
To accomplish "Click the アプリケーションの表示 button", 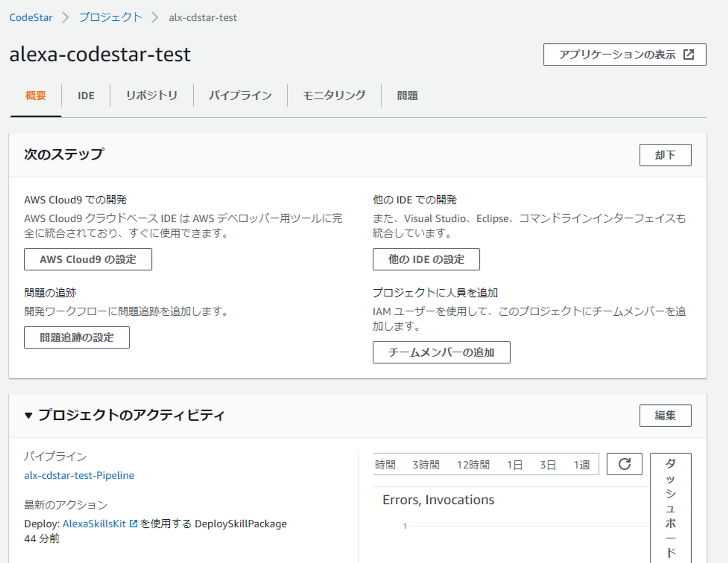I will pyautogui.click(x=625, y=55).
